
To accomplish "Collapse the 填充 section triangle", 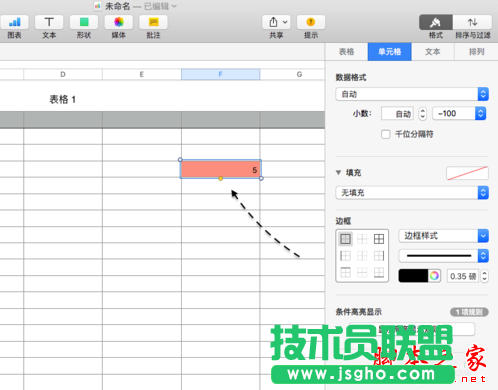I will point(338,173).
